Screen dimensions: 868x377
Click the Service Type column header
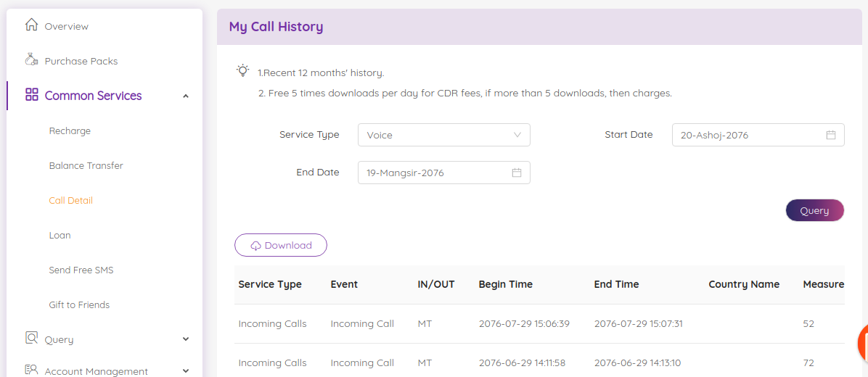pyautogui.click(x=270, y=284)
